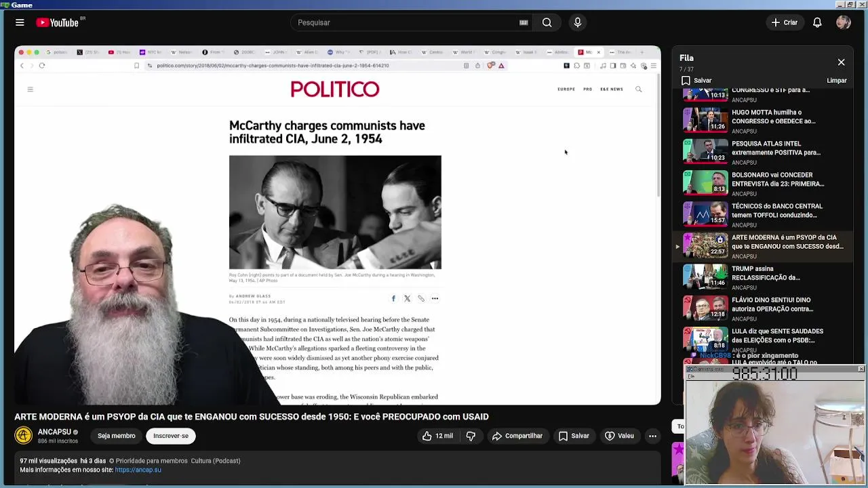This screenshot has width=868, height=488.
Task: Open the account avatar menu
Action: pos(844,22)
